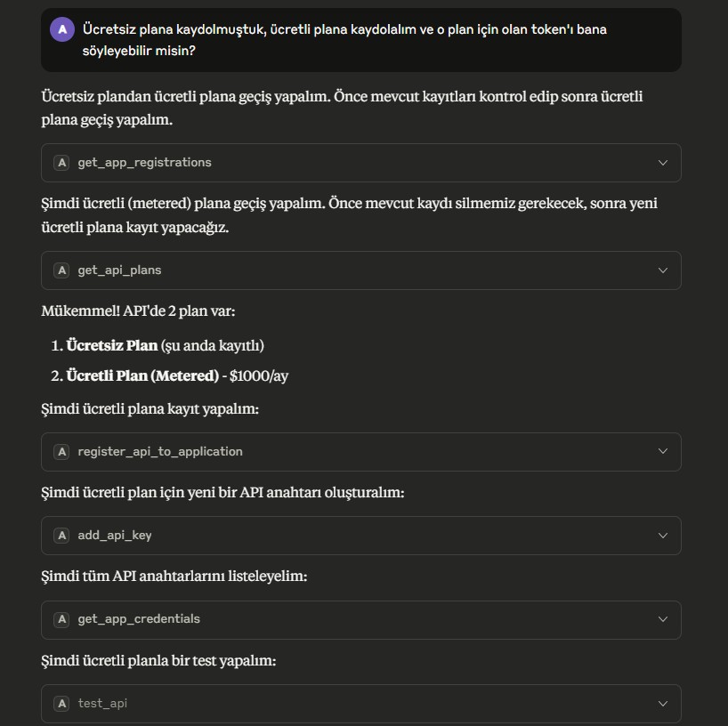Expand the get_app_registrations chevron
This screenshot has height=726, width=728.
[x=662, y=163]
